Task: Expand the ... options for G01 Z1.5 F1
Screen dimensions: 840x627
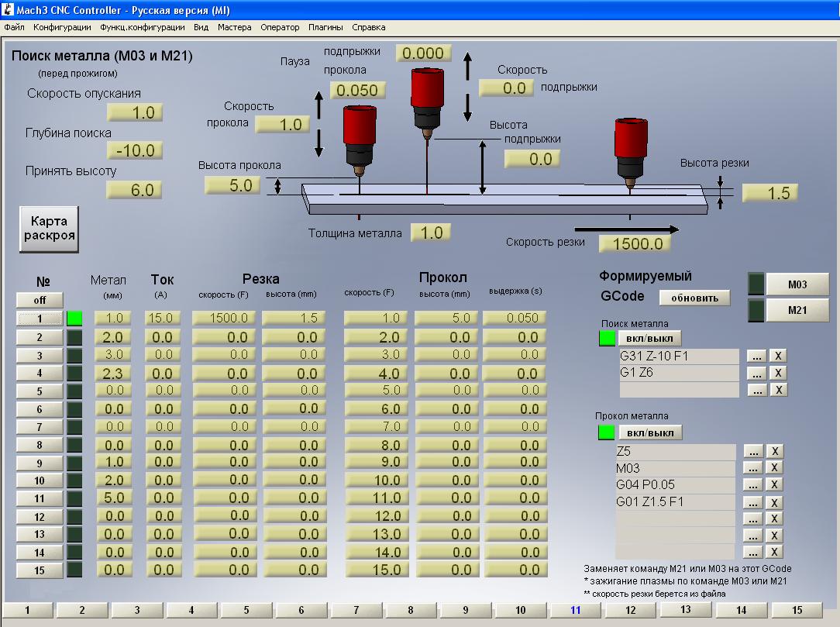Action: coord(753,502)
